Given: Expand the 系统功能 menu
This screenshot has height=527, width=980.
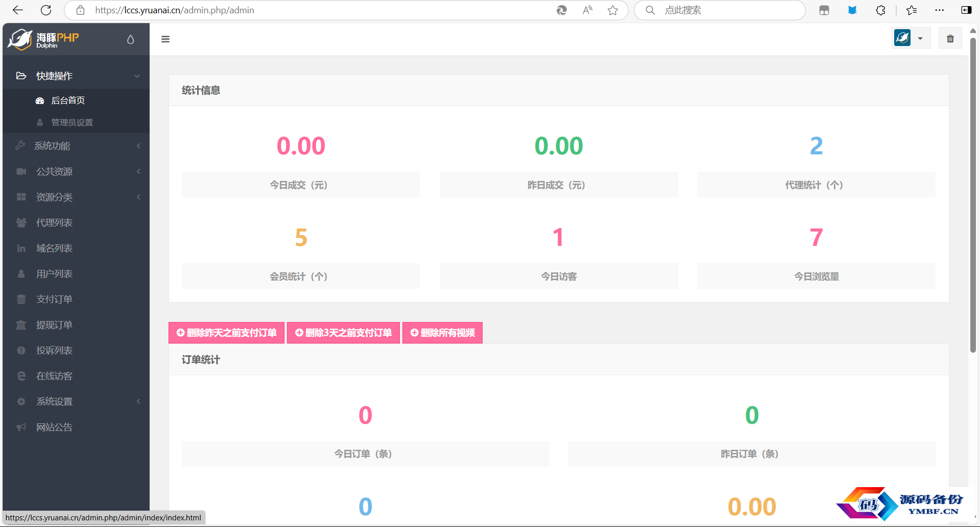Looking at the screenshot, I should point(76,146).
